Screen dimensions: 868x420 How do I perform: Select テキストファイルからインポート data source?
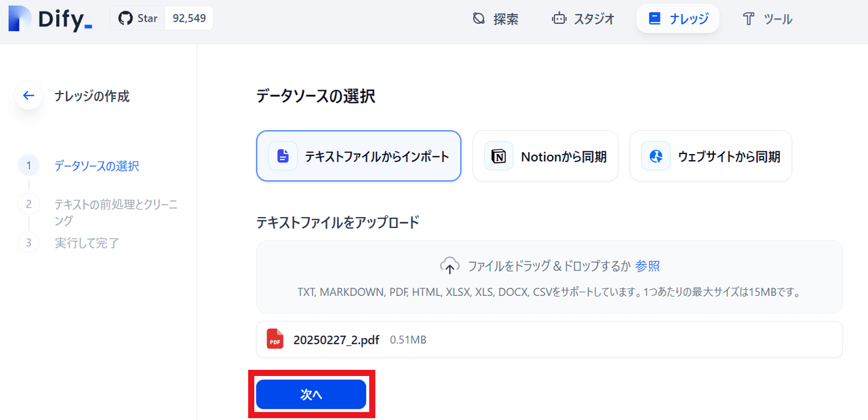point(359,156)
